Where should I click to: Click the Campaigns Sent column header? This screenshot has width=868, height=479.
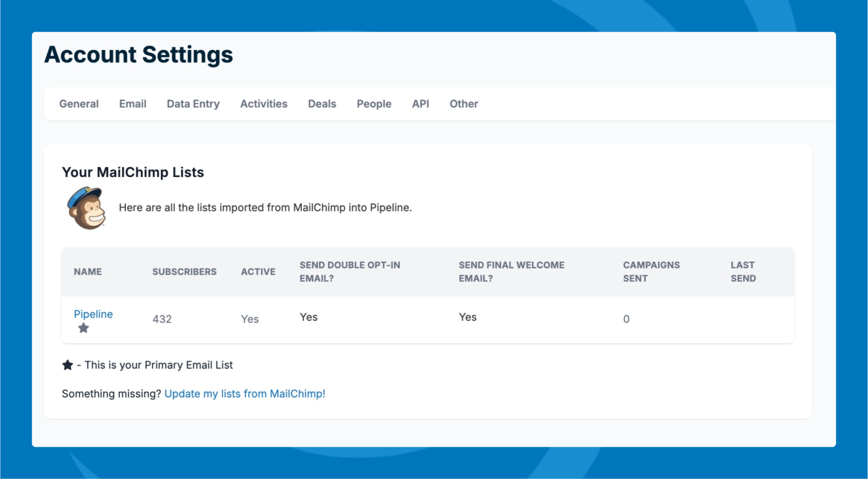click(651, 272)
